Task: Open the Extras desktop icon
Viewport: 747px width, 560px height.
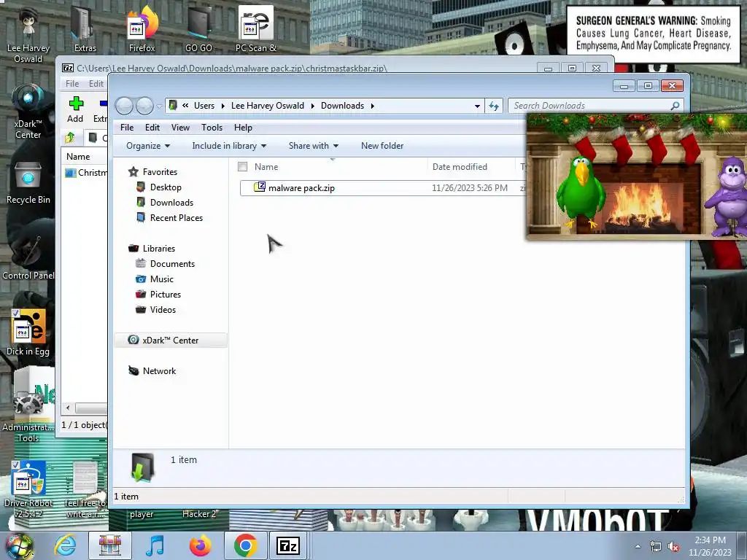Action: click(x=85, y=28)
